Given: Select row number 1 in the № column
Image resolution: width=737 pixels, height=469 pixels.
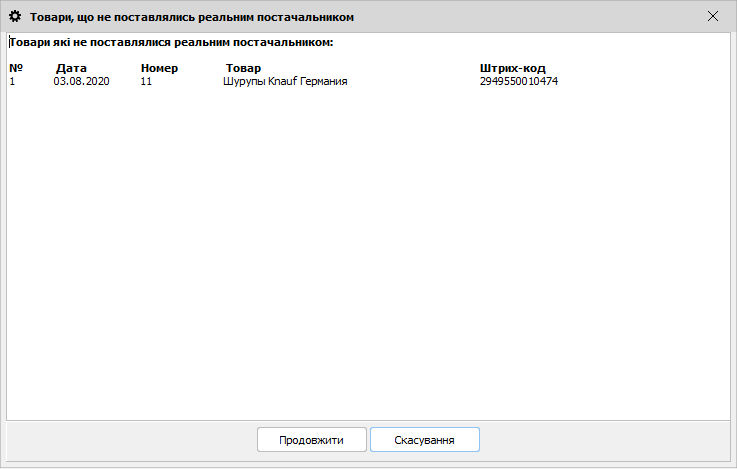Looking at the screenshot, I should pyautogui.click(x=13, y=82).
